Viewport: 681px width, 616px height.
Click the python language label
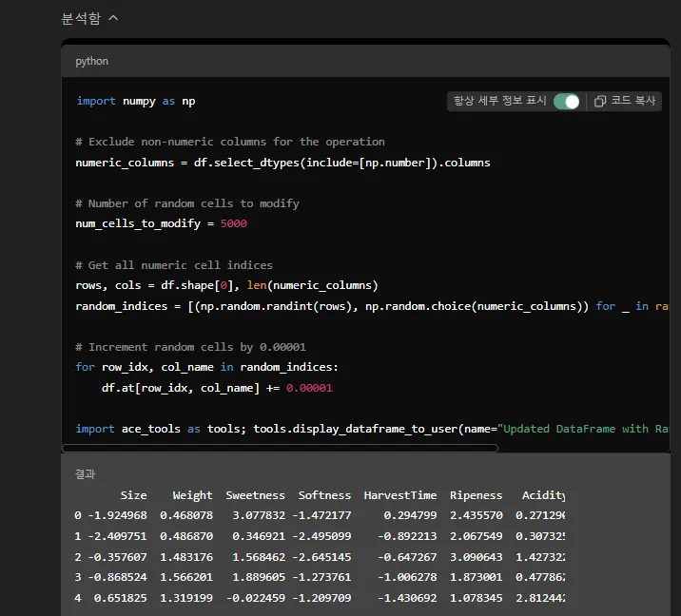pos(92,61)
